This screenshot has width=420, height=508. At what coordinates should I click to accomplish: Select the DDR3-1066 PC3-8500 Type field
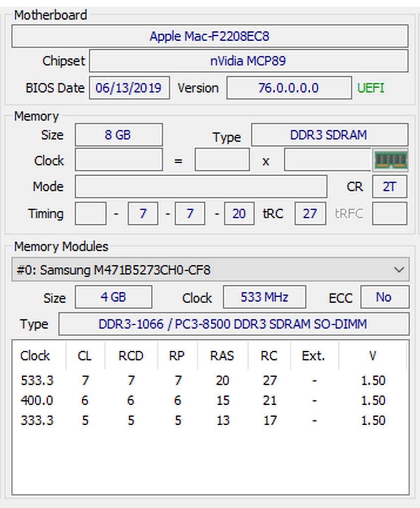coord(234,324)
